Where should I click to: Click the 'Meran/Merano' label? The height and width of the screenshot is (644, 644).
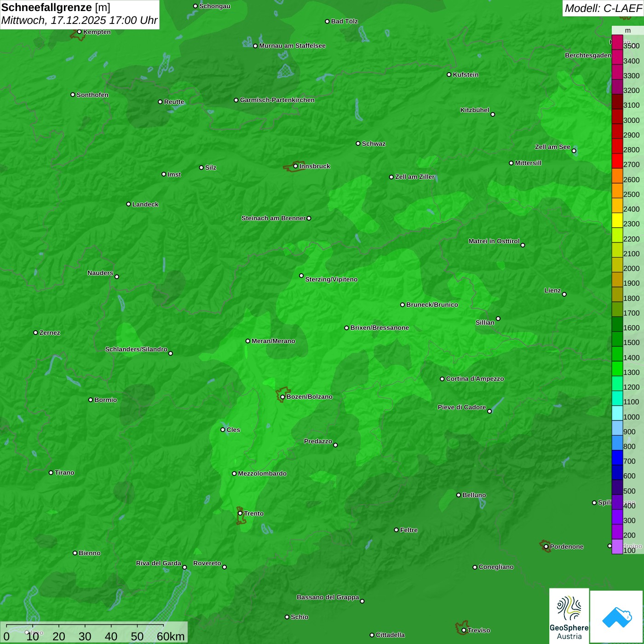(x=273, y=341)
